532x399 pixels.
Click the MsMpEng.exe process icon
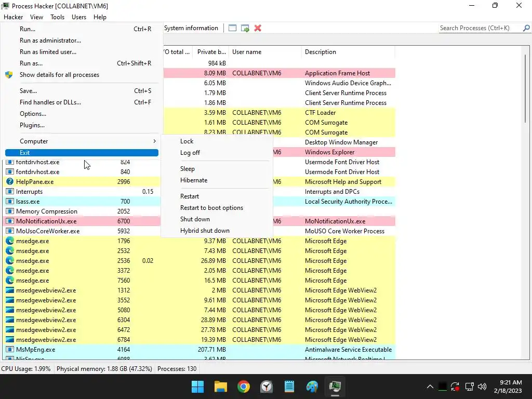tap(10, 350)
